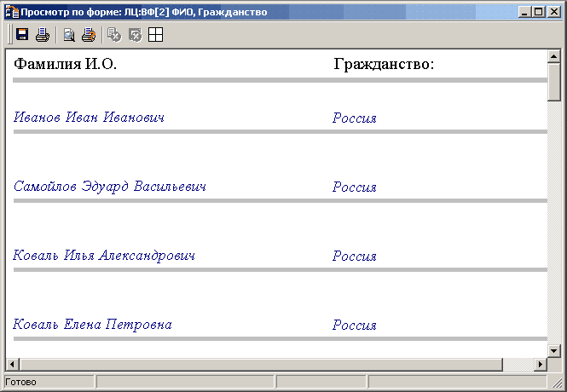
Task: Toggle the grid layout toolbar icon
Action: [x=156, y=35]
